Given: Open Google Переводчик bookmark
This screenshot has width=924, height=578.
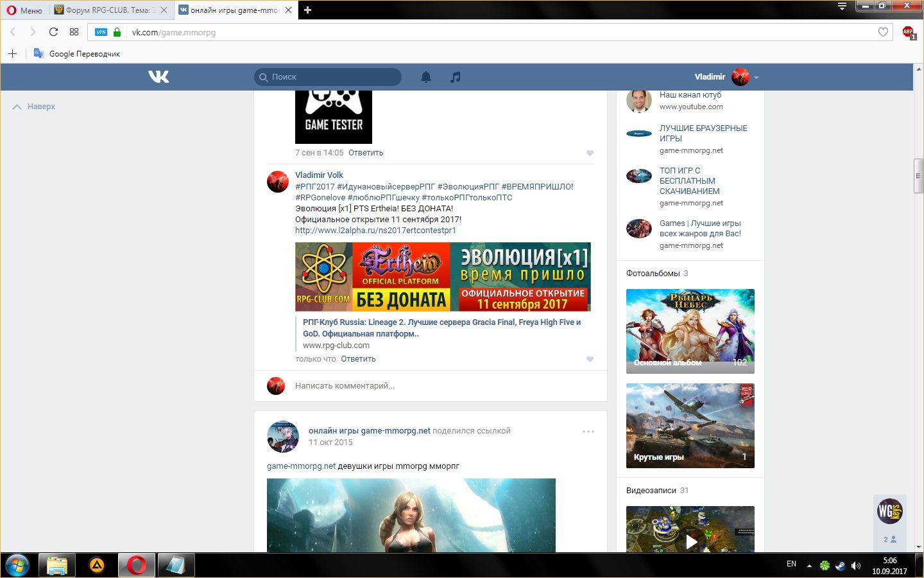Looking at the screenshot, I should 77,54.
